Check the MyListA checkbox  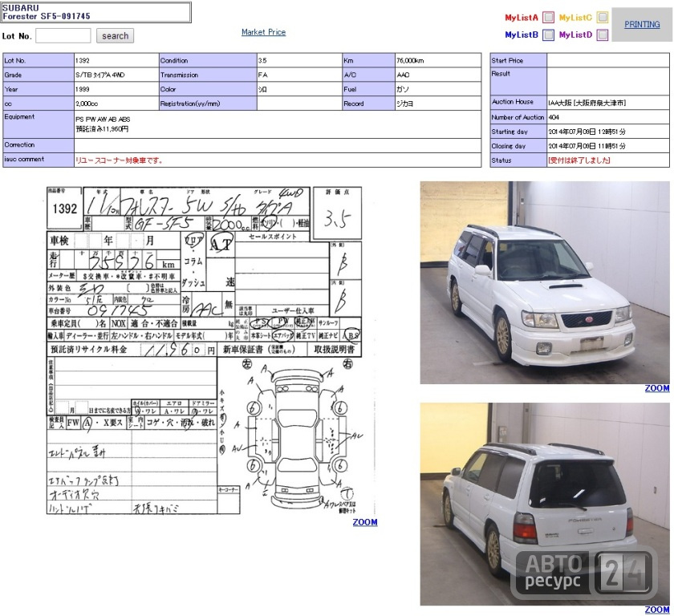click(548, 17)
